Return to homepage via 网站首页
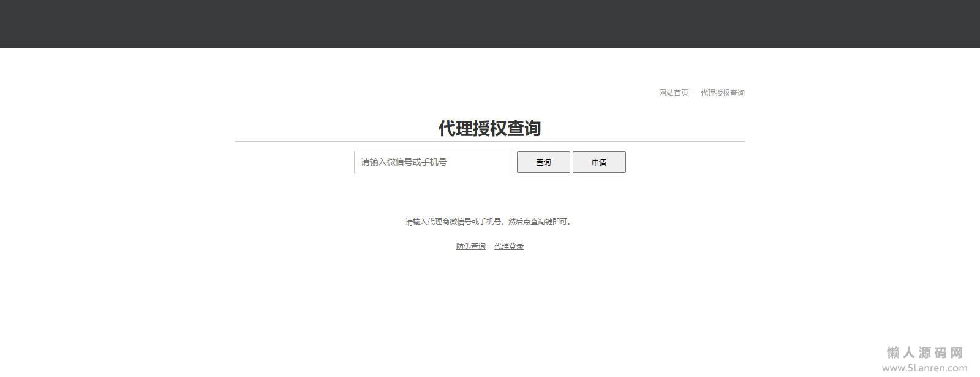Viewport: 980px width, 377px height. pos(673,93)
